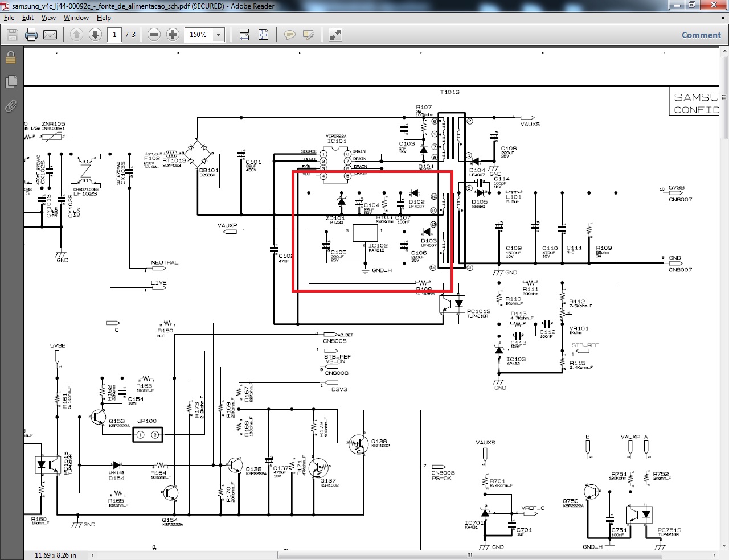The height and width of the screenshot is (560, 729).
Task: Click the fit-width scrolling icon
Action: pyautogui.click(x=244, y=35)
